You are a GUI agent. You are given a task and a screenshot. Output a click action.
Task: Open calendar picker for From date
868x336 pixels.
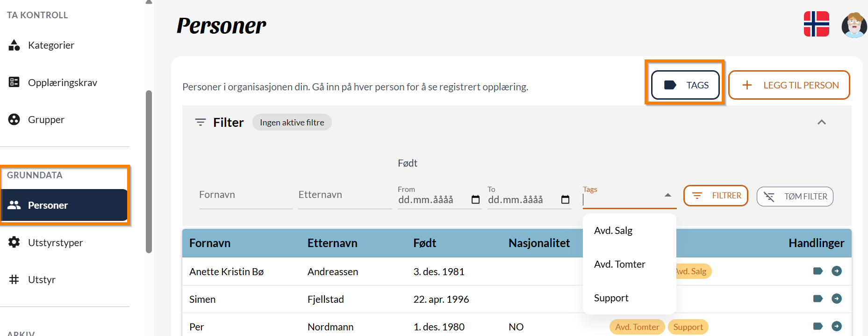(x=475, y=200)
